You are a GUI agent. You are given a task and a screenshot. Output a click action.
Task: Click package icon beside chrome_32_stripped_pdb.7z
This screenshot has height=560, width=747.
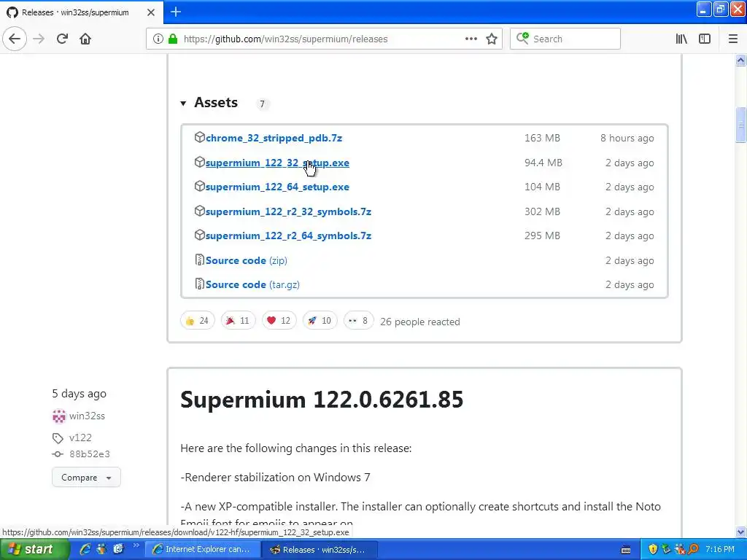click(x=200, y=138)
